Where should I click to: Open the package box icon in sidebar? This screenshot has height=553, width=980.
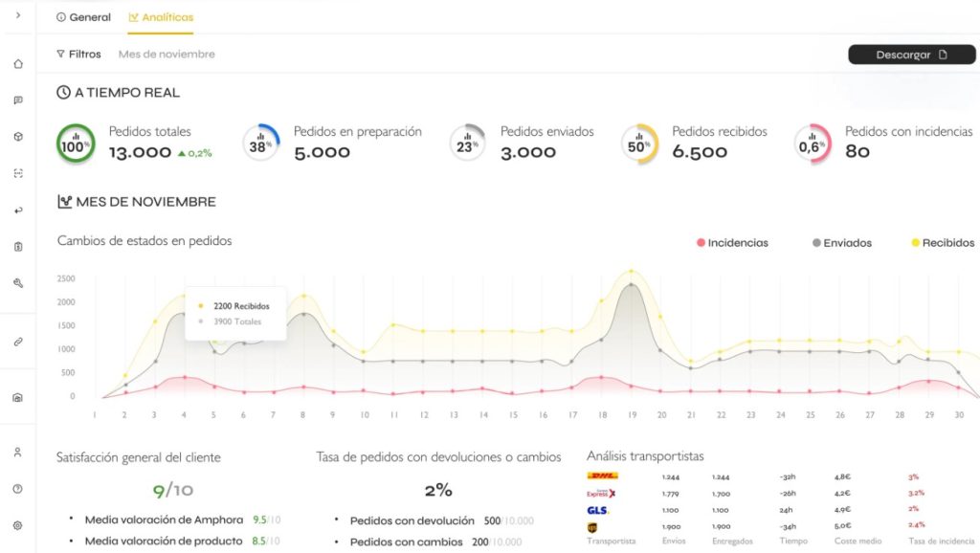18,136
